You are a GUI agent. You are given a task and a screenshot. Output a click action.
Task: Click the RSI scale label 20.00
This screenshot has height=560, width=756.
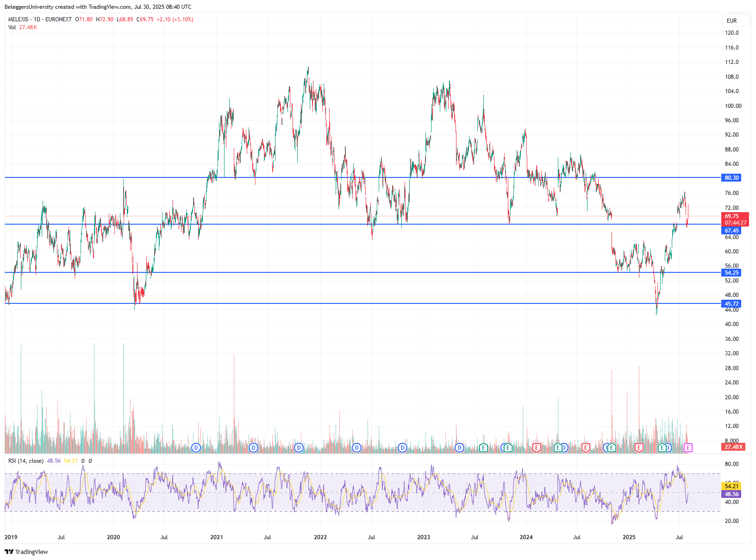tap(732, 521)
